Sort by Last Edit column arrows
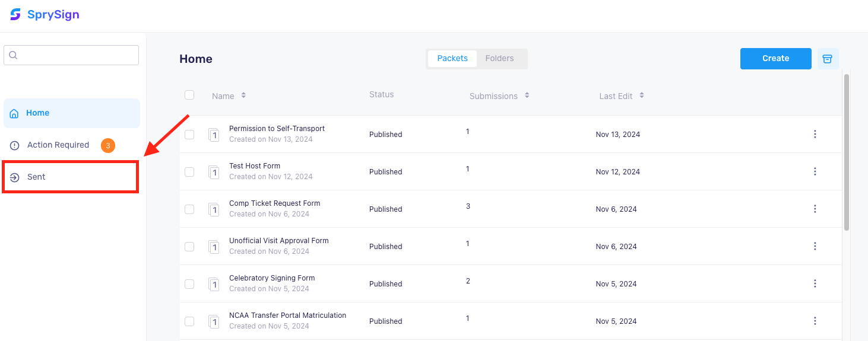 [642, 95]
